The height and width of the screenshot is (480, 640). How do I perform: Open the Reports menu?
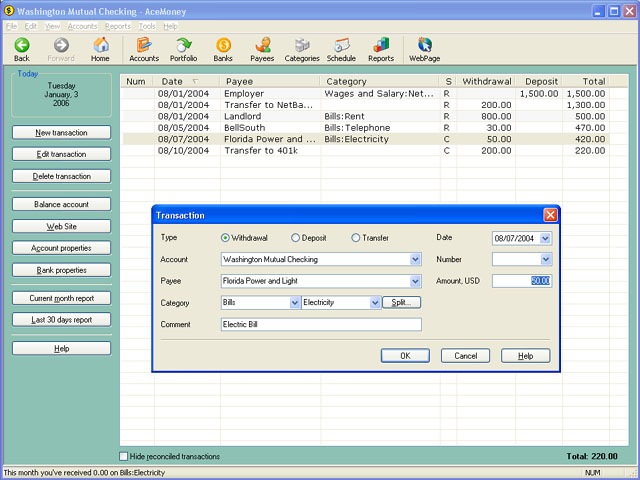tap(118, 27)
